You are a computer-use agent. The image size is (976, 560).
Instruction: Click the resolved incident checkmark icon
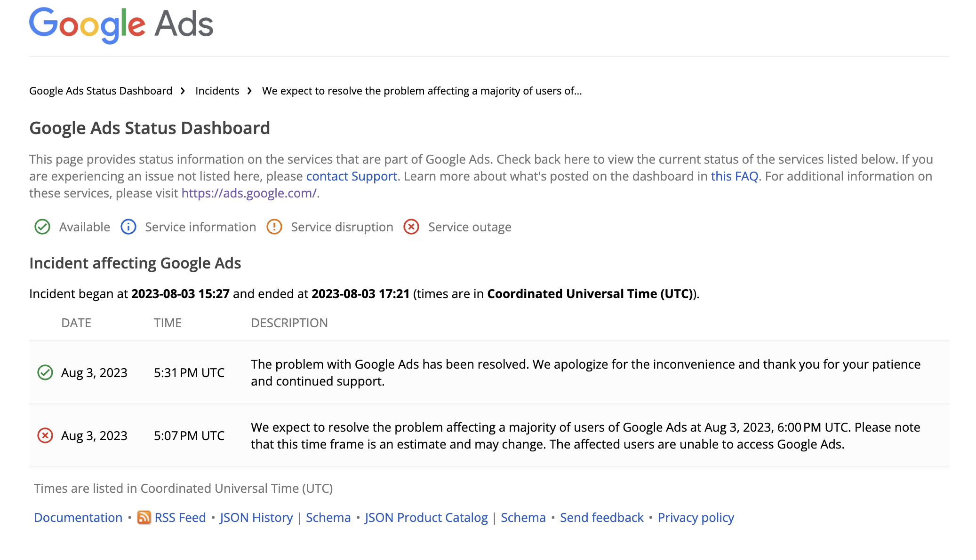click(x=46, y=372)
